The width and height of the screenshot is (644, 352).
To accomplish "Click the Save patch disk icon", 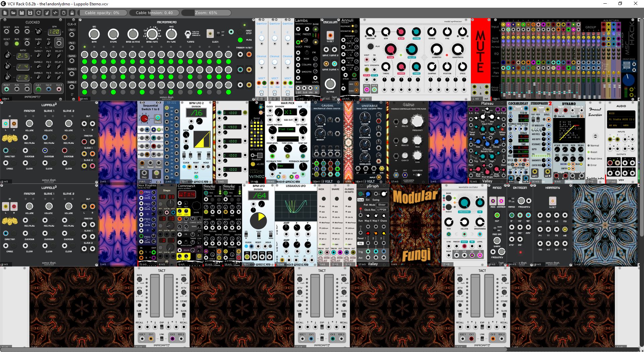I will click(22, 13).
